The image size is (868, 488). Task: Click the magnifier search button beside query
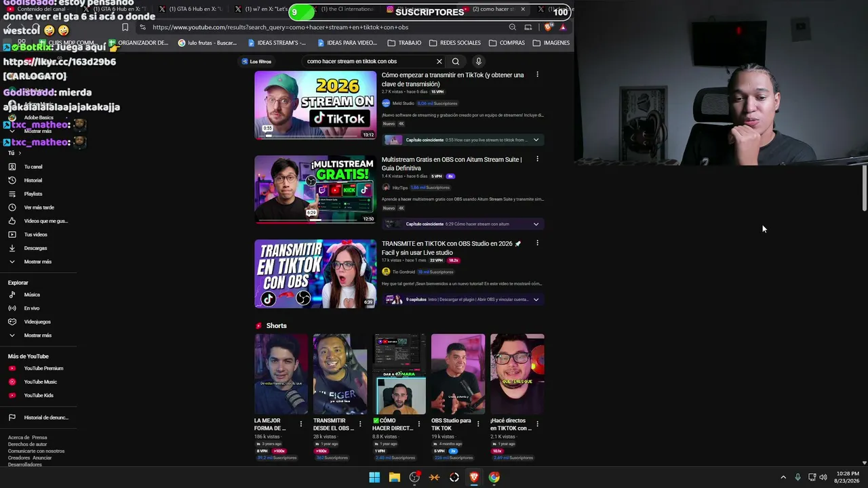coord(456,62)
